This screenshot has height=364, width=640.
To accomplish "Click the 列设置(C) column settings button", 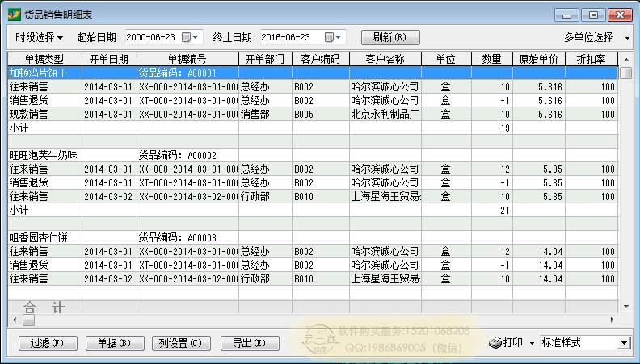I will tap(179, 343).
